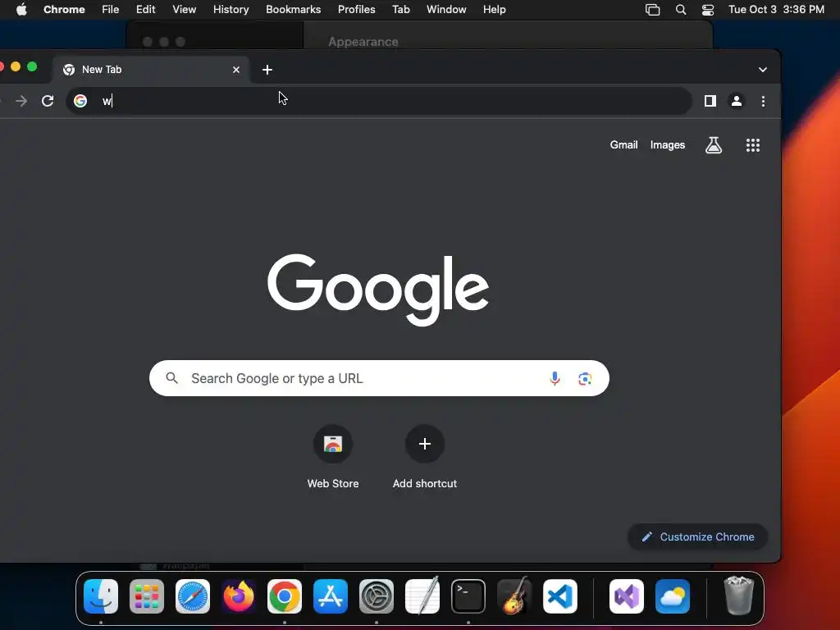Open Terminal from the Dock

pos(468,596)
